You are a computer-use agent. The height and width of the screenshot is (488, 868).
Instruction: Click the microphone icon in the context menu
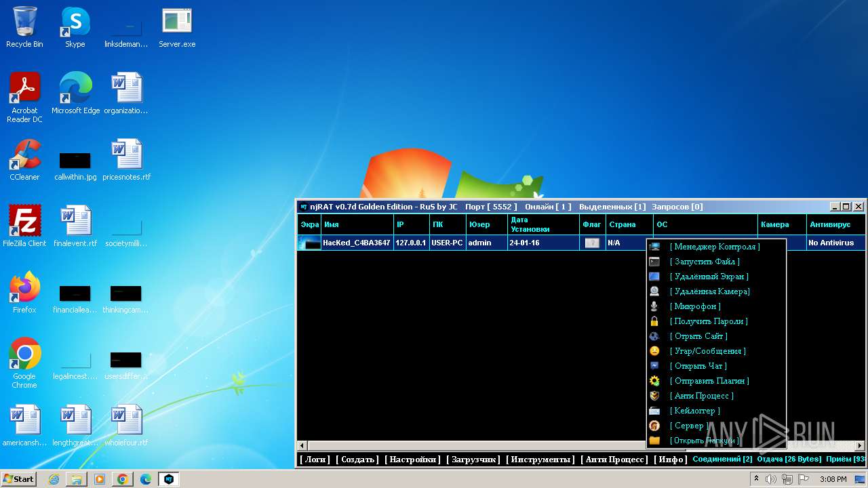tap(654, 306)
